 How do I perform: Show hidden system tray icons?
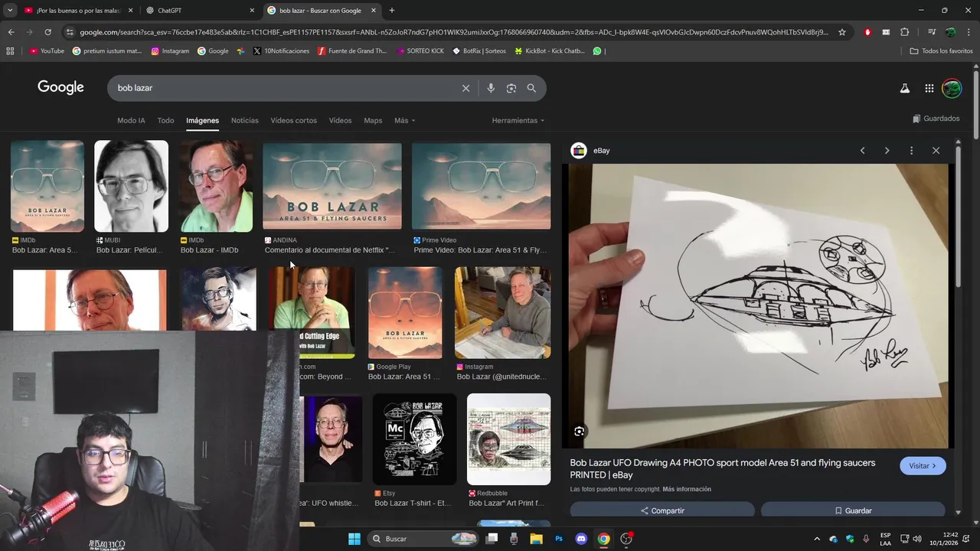pos(816,539)
